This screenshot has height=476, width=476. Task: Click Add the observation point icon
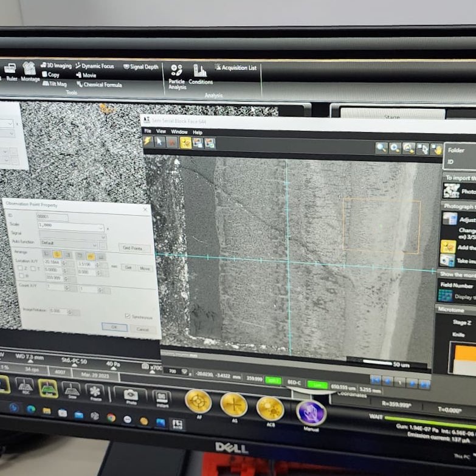[448, 246]
